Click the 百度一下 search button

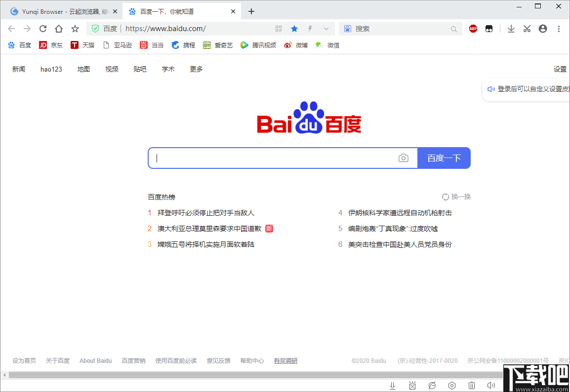(x=444, y=158)
